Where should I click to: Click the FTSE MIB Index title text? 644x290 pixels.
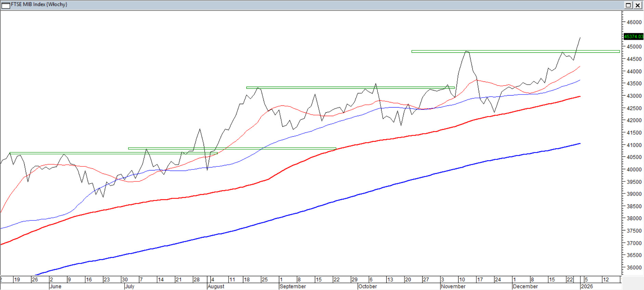coord(39,4)
